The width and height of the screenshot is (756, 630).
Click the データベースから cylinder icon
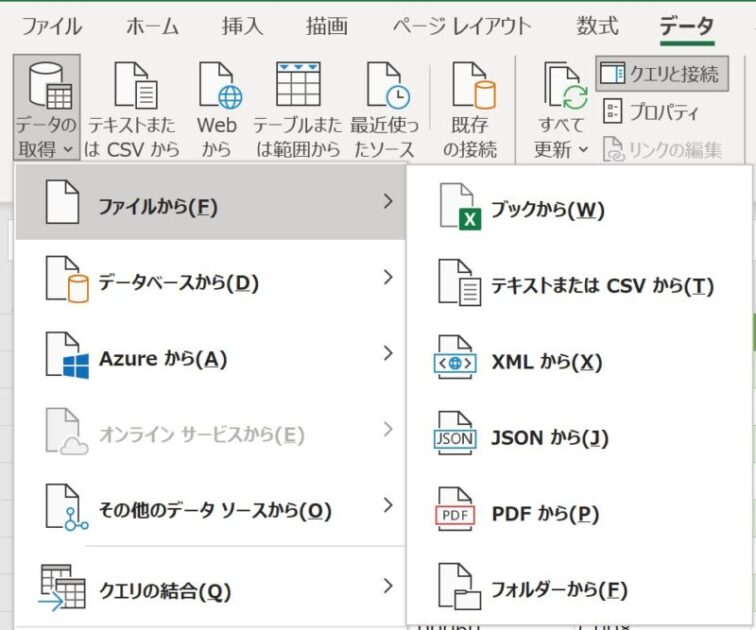pyautogui.click(x=67, y=279)
